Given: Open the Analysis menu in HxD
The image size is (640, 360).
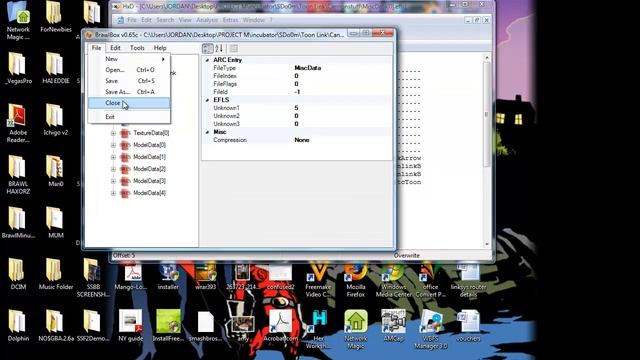Looking at the screenshot, I should click(x=207, y=20).
